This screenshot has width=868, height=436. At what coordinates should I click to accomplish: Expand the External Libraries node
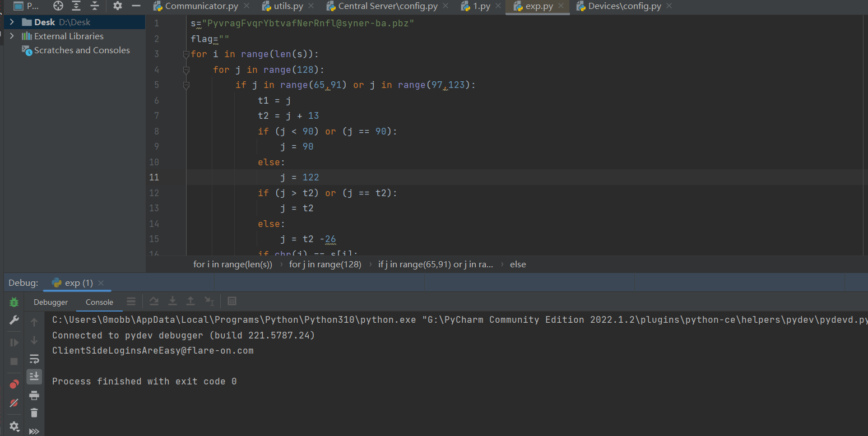click(x=12, y=36)
